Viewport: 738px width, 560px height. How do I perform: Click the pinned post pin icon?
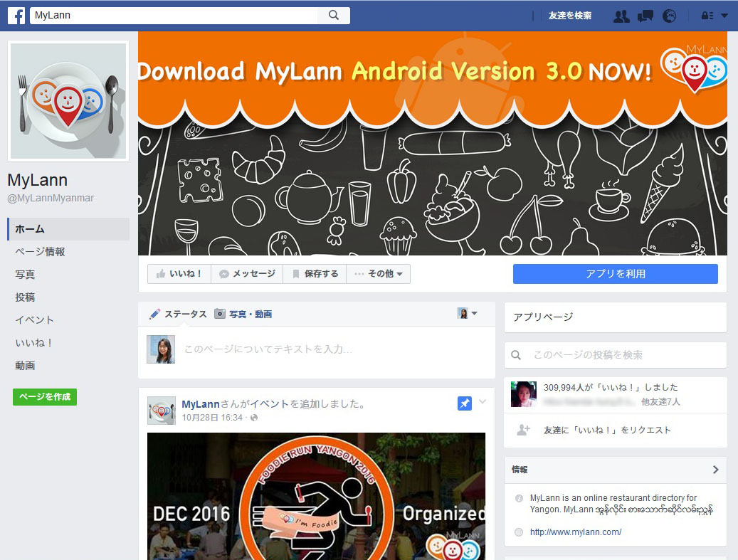[x=465, y=403]
